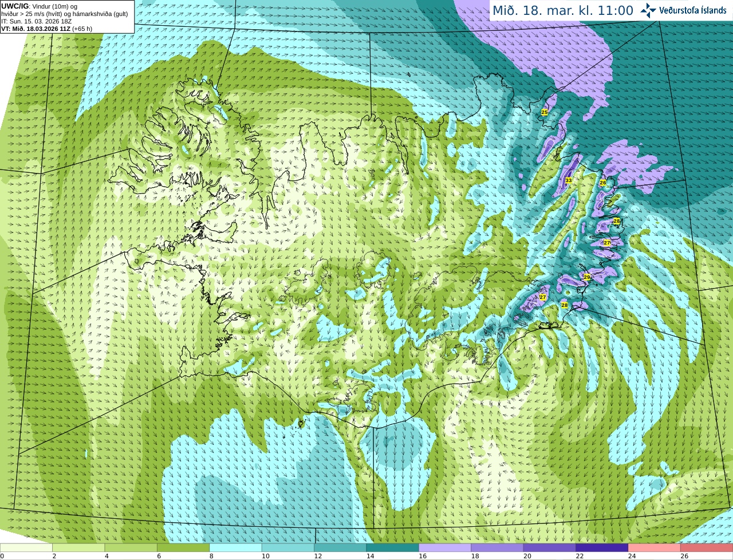Click the VT: Mið. 18.03.2026 11Z line
Image resolution: width=733 pixels, height=560 pixels.
[x=46, y=29]
